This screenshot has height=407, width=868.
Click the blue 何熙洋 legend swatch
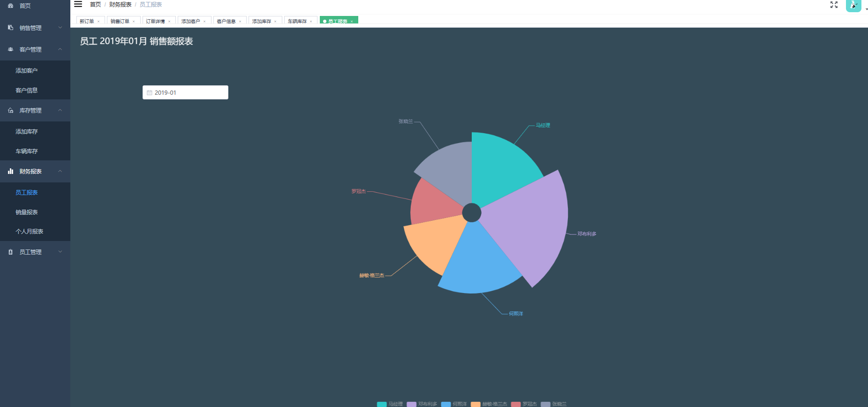click(446, 404)
